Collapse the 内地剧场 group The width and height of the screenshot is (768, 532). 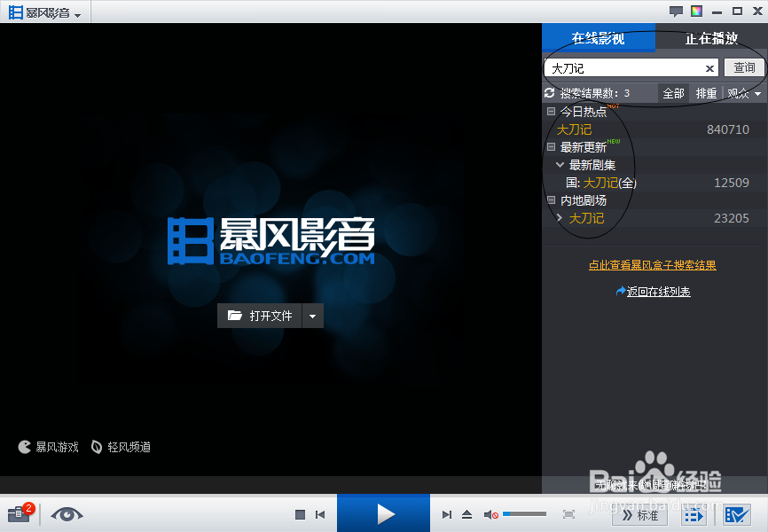click(x=551, y=199)
